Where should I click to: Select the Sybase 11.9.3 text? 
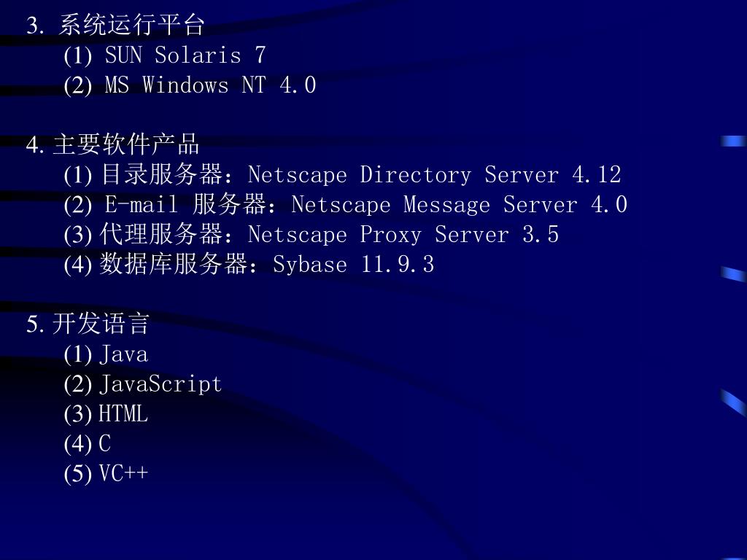(354, 265)
